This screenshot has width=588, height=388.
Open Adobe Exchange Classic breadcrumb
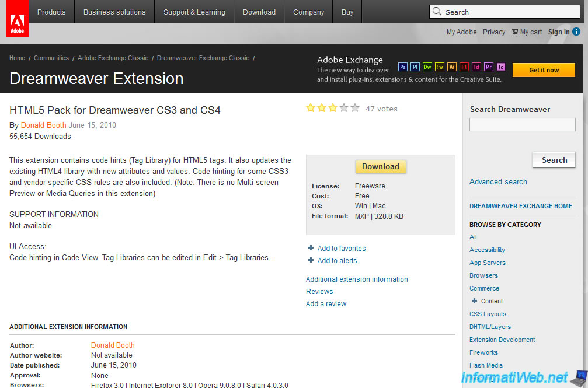[x=113, y=58]
